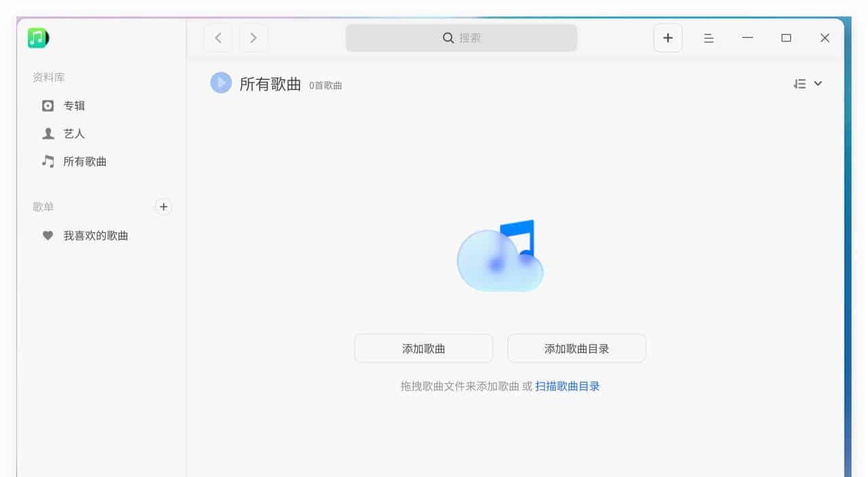The image size is (868, 477).
Task: Click the magnifier icon in the search bar
Action: [x=448, y=38]
